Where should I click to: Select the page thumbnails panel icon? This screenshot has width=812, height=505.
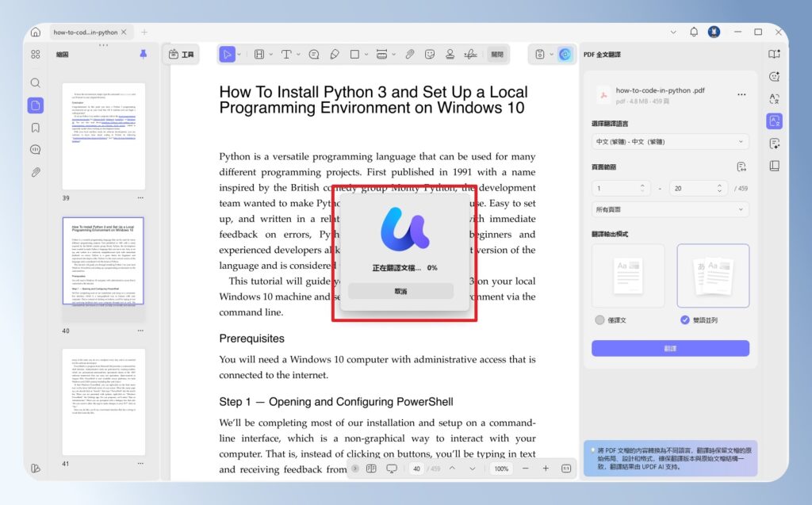[35, 105]
